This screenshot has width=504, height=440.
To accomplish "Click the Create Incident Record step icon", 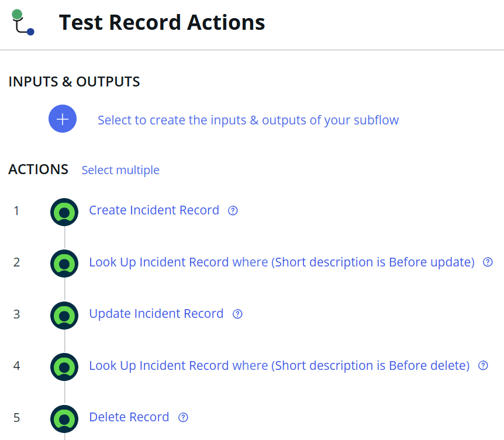I will (64, 212).
